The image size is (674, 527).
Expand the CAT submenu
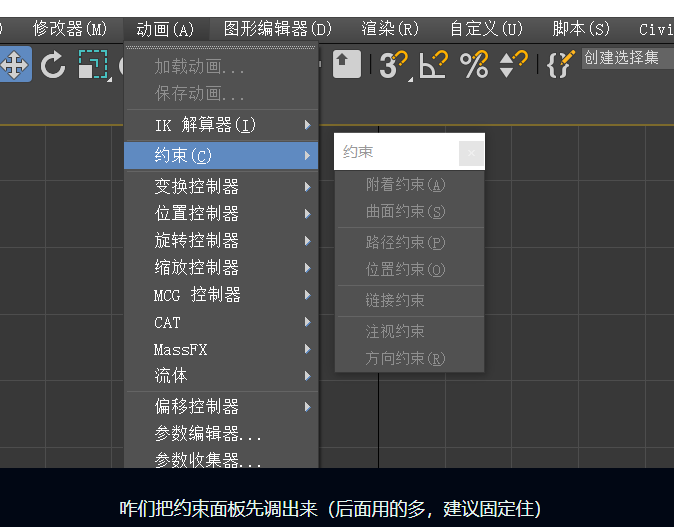click(221, 322)
